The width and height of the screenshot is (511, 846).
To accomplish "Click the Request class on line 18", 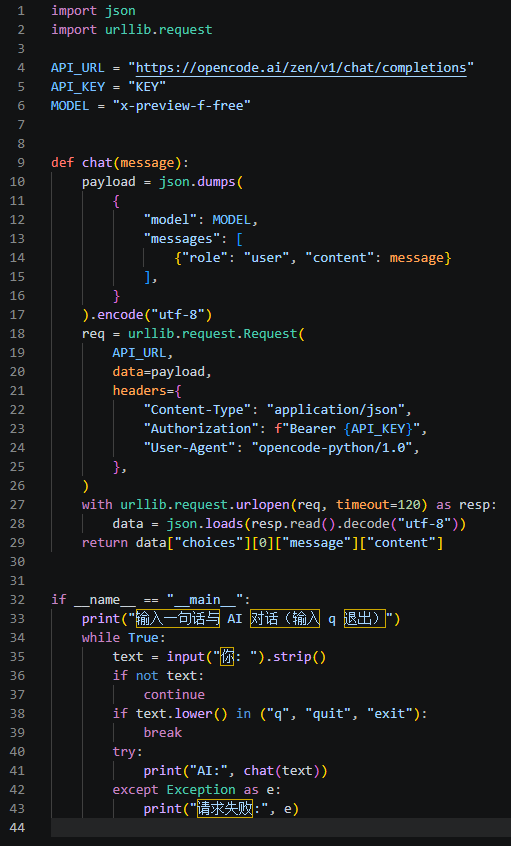I will [x=270, y=333].
